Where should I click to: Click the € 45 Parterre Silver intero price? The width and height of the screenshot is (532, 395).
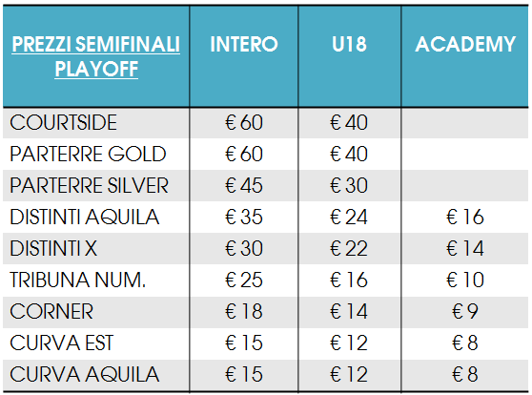(244, 185)
